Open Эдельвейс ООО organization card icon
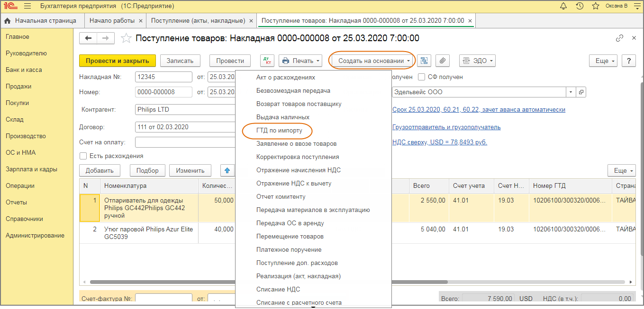This screenshot has width=644, height=309. (582, 92)
